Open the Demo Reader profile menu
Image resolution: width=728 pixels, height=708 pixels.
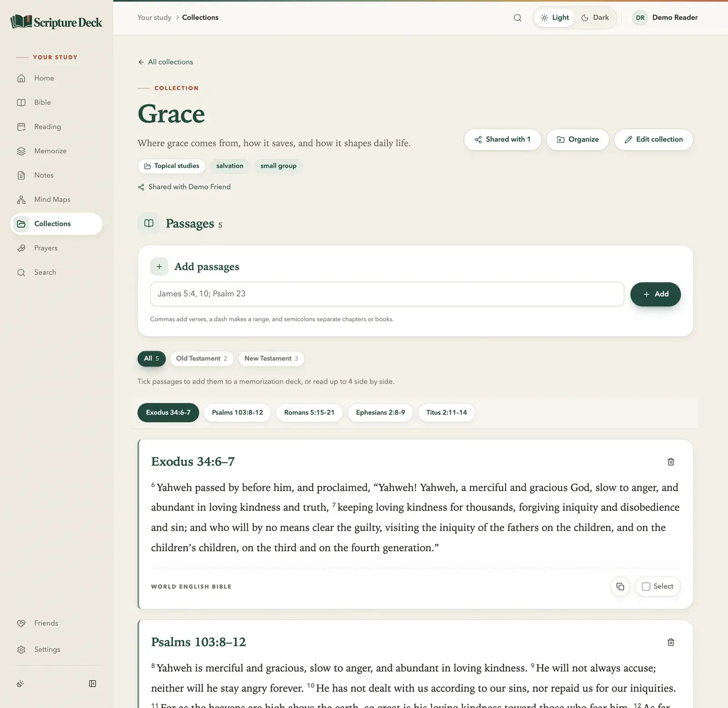(x=665, y=18)
